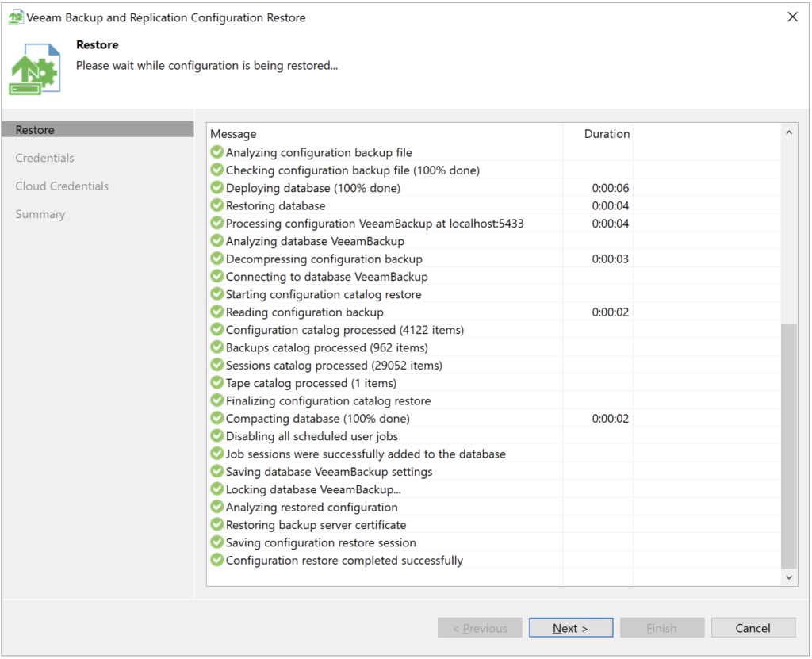Click the Next button
The height and width of the screenshot is (659, 812).
(x=571, y=628)
